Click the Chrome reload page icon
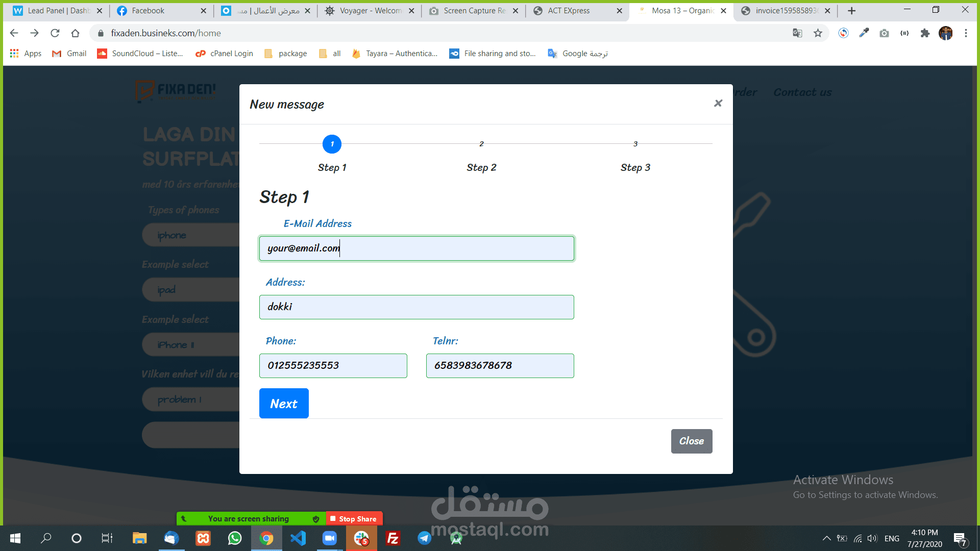 55,33
